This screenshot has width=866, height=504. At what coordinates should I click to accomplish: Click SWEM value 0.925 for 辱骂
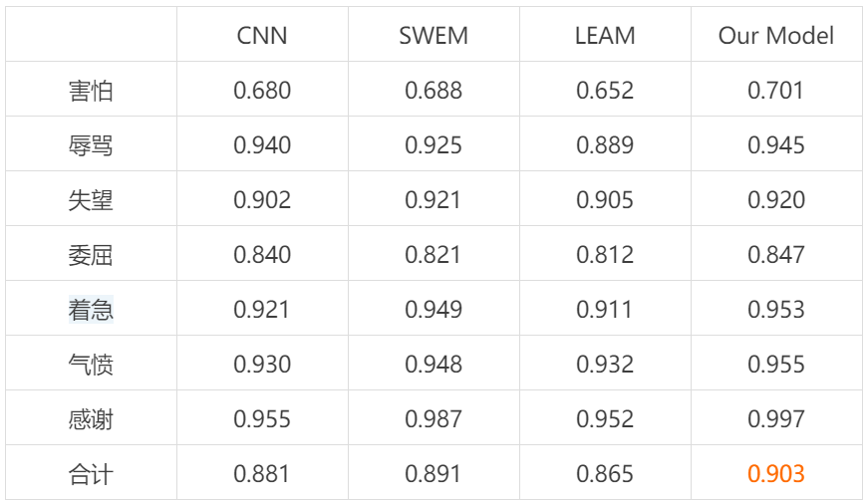click(x=433, y=145)
